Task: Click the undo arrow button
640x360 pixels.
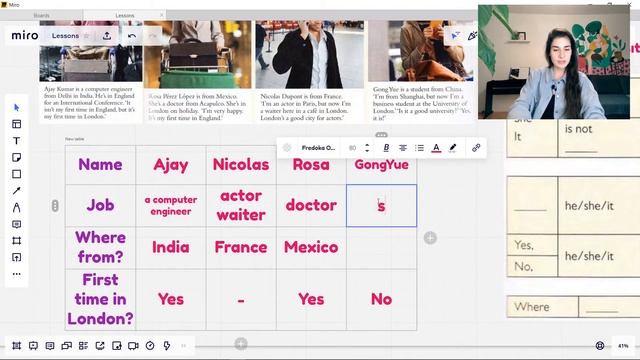Action: [132, 36]
